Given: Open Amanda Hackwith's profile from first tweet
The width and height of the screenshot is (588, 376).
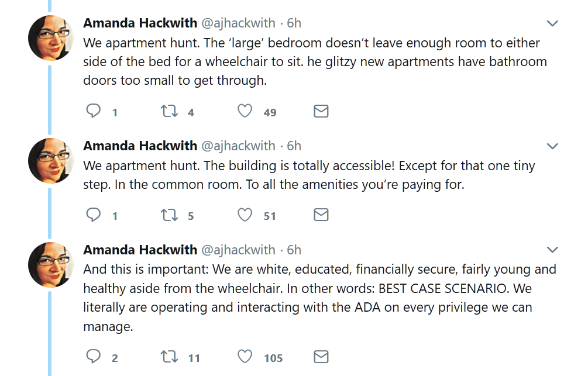Looking at the screenshot, I should [x=140, y=23].
